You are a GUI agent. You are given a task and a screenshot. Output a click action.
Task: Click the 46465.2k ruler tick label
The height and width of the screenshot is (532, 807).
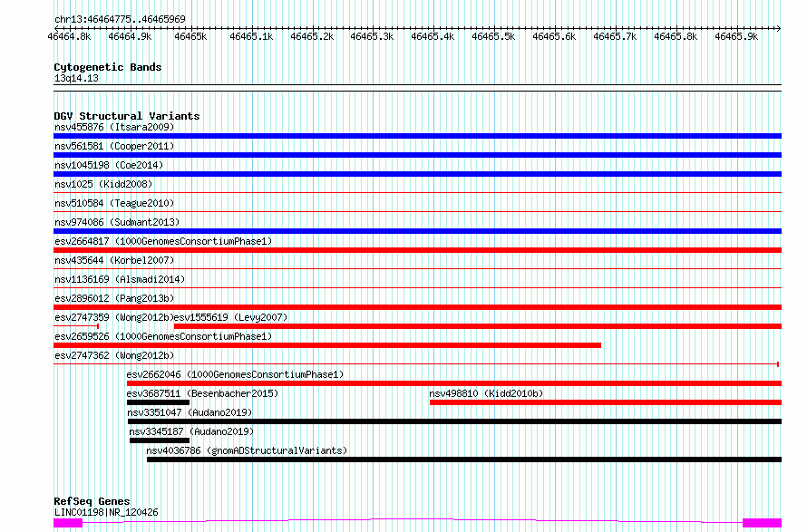312,36
